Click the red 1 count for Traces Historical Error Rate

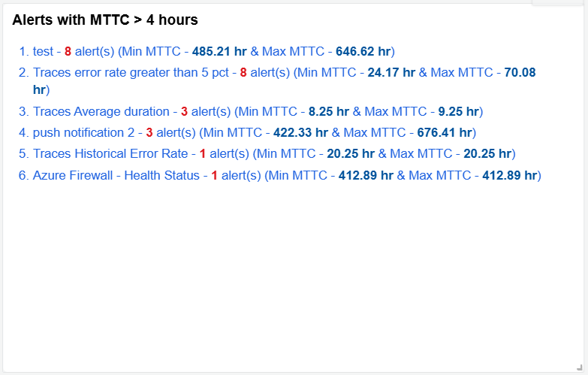point(203,154)
